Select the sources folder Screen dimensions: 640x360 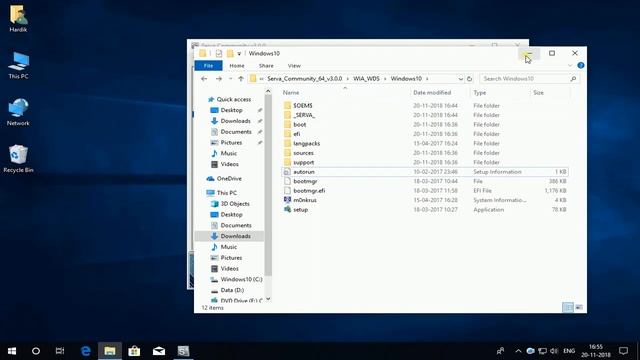point(303,153)
